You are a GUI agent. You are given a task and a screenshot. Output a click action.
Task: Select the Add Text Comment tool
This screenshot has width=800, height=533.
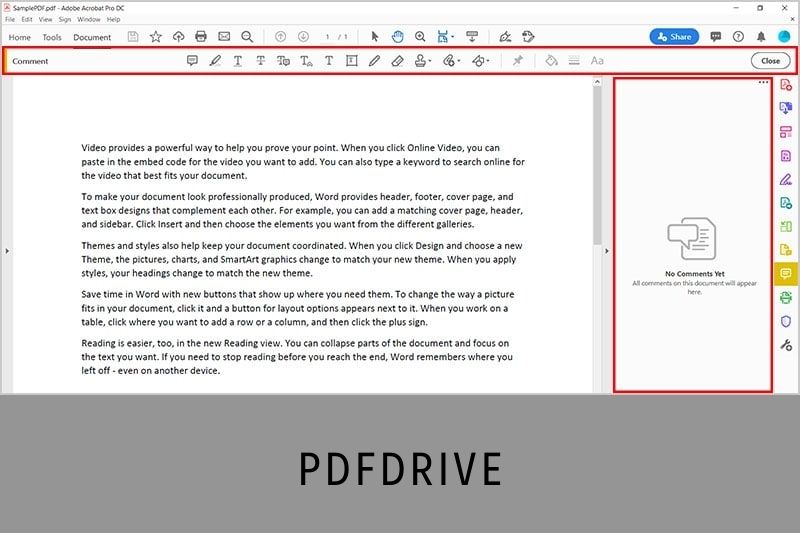pyautogui.click(x=329, y=61)
